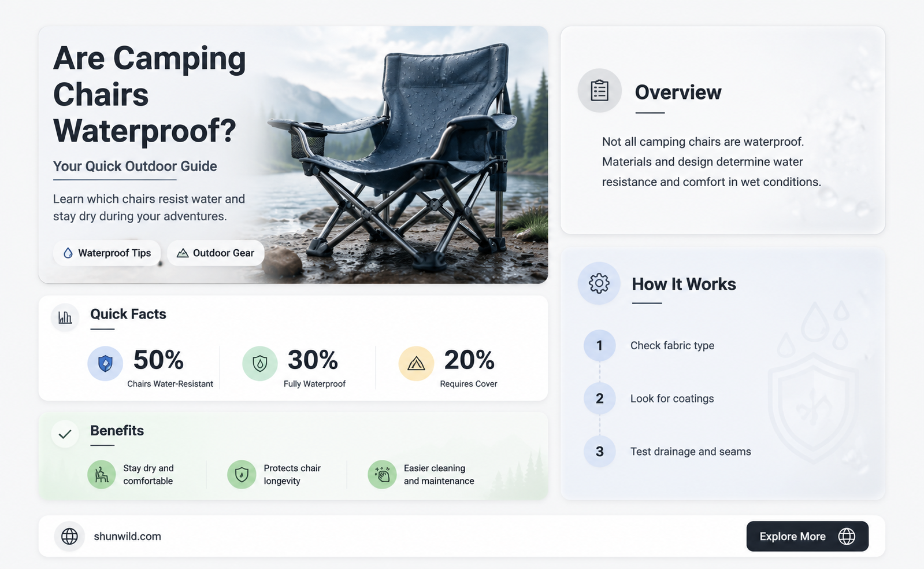The height and width of the screenshot is (569, 924).
Task: Click the Test drainage and seams step
Action: [x=691, y=452]
